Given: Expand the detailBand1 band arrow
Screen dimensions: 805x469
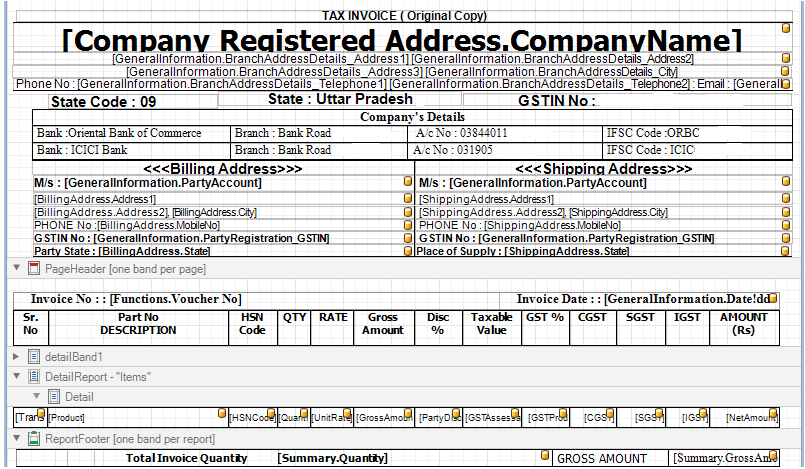Looking at the screenshot, I should tap(16, 356).
